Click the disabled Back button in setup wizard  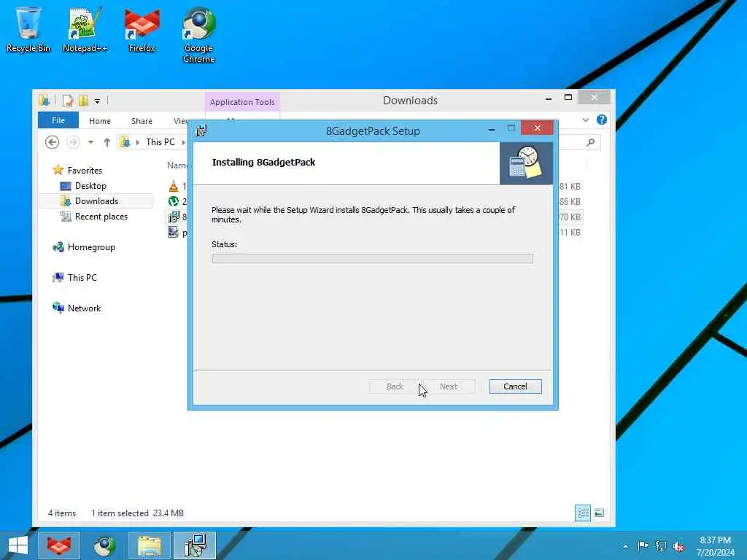395,386
